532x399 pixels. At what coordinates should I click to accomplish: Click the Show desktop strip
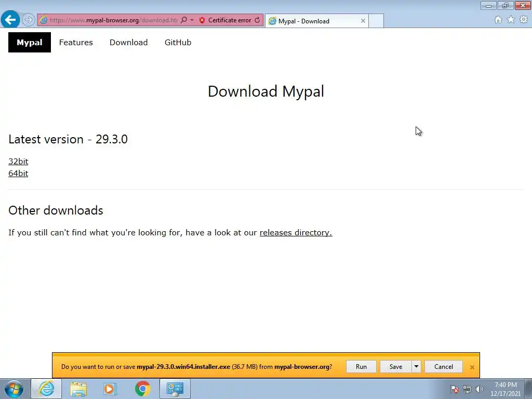point(528,389)
